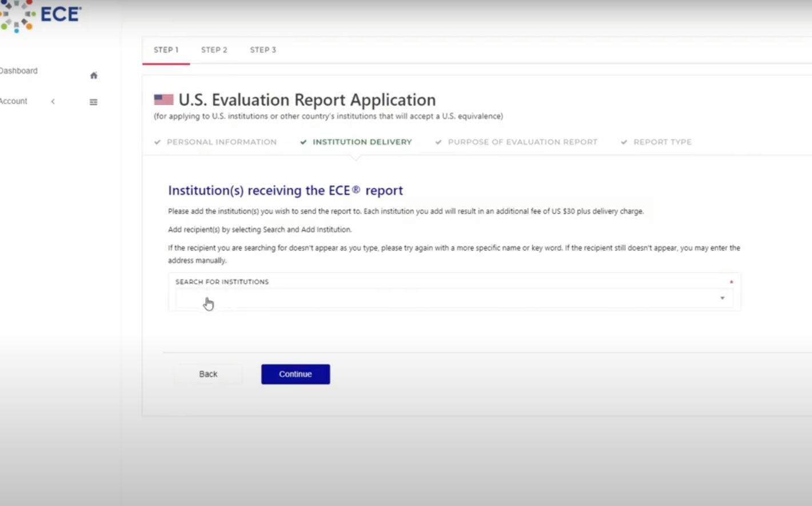The height and width of the screenshot is (506, 812).
Task: Click the Search for Institutions field
Action: (x=454, y=298)
